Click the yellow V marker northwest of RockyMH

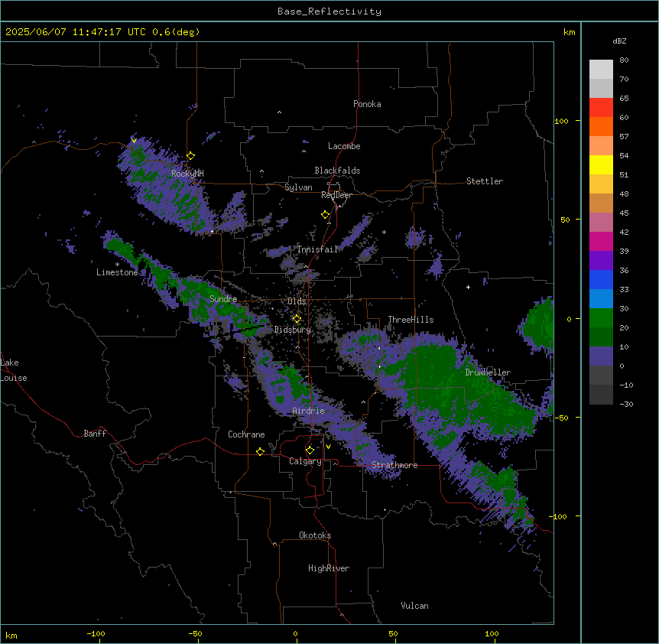[x=134, y=141]
